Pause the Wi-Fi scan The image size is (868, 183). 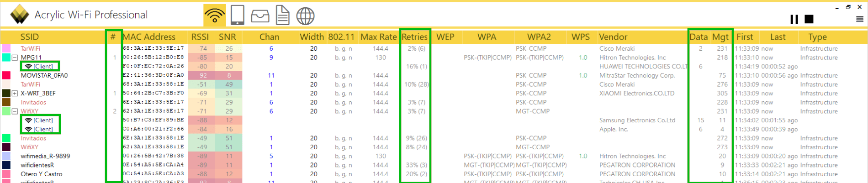click(794, 19)
